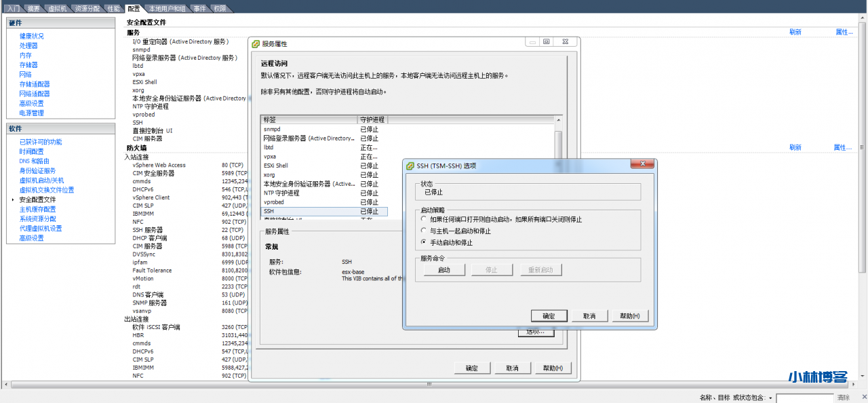
Task: Switch to the 事件 (Events) tab
Action: [x=199, y=9]
